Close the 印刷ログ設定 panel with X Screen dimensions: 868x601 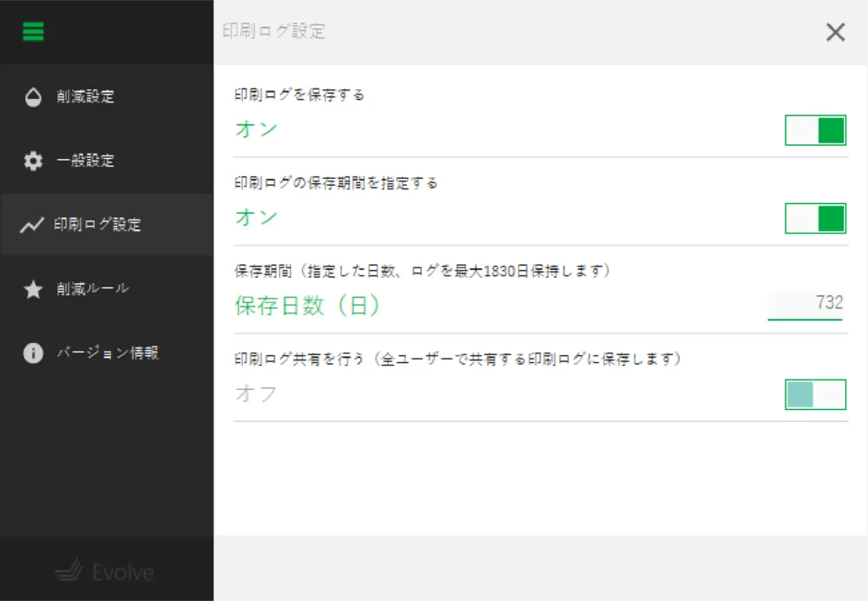[x=835, y=32]
